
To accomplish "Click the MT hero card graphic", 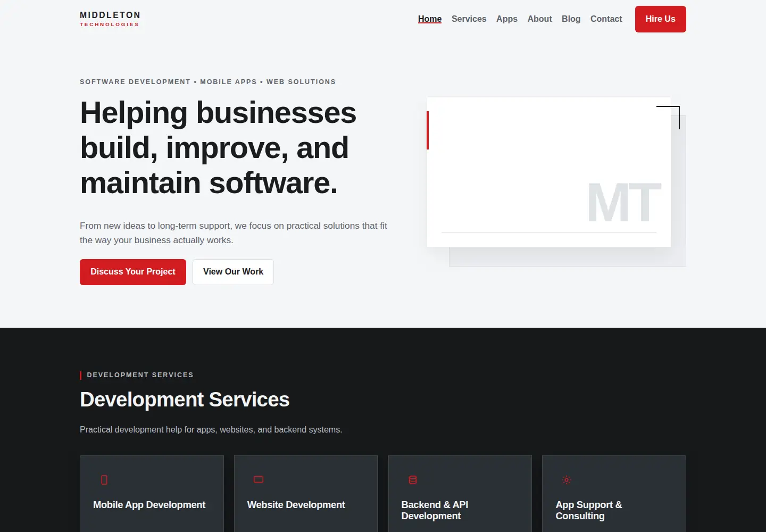I will [x=549, y=172].
